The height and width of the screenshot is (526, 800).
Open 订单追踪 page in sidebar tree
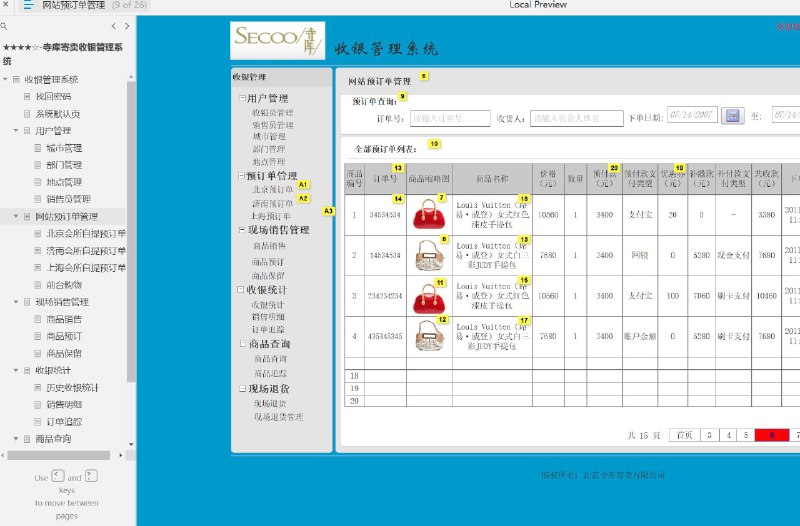[64, 422]
